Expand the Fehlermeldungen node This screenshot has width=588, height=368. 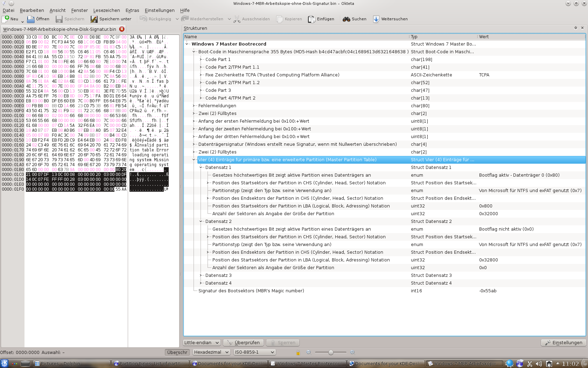194,106
